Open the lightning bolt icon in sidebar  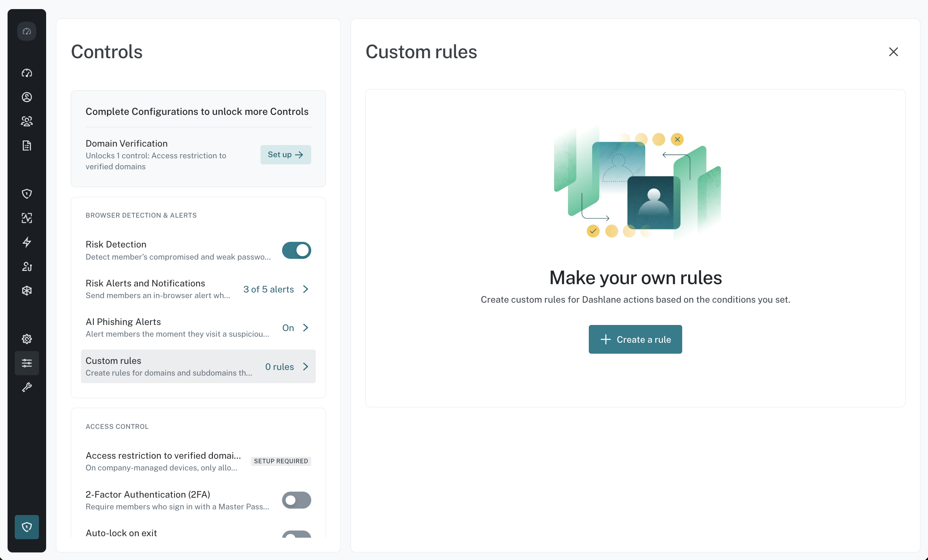(x=27, y=242)
